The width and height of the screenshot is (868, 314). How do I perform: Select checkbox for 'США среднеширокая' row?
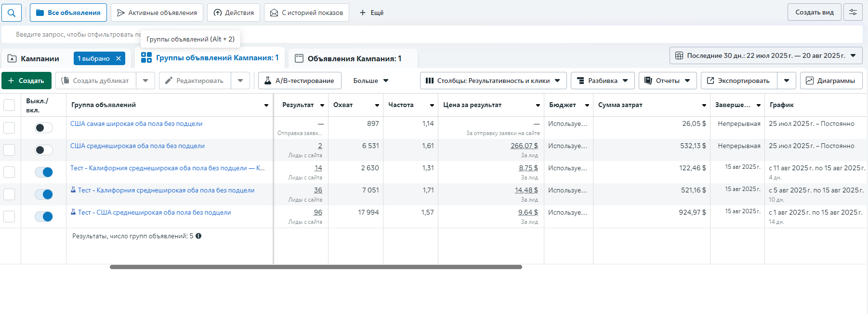pos(9,150)
